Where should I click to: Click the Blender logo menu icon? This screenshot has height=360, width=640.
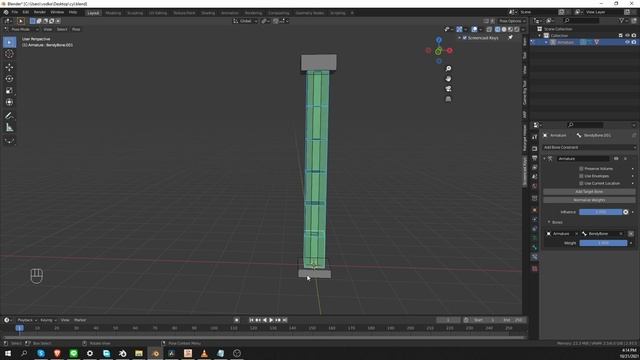click(6, 13)
